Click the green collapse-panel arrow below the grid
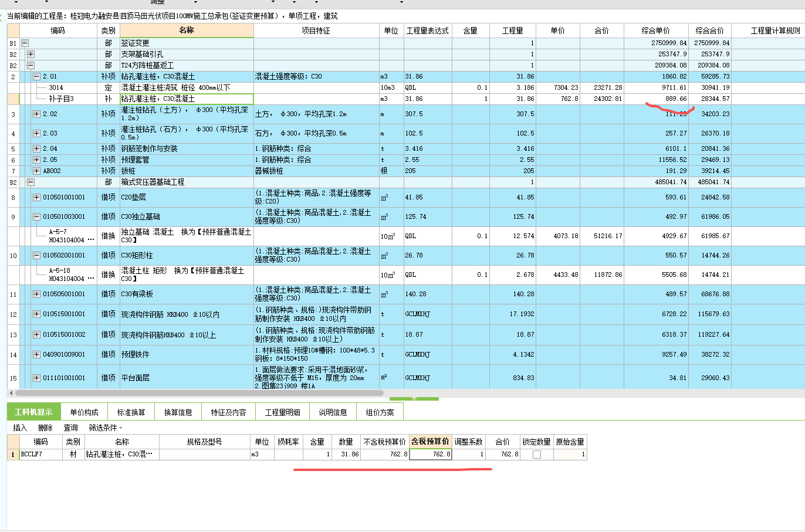Screen dimensions: 805x532 click(415, 398)
